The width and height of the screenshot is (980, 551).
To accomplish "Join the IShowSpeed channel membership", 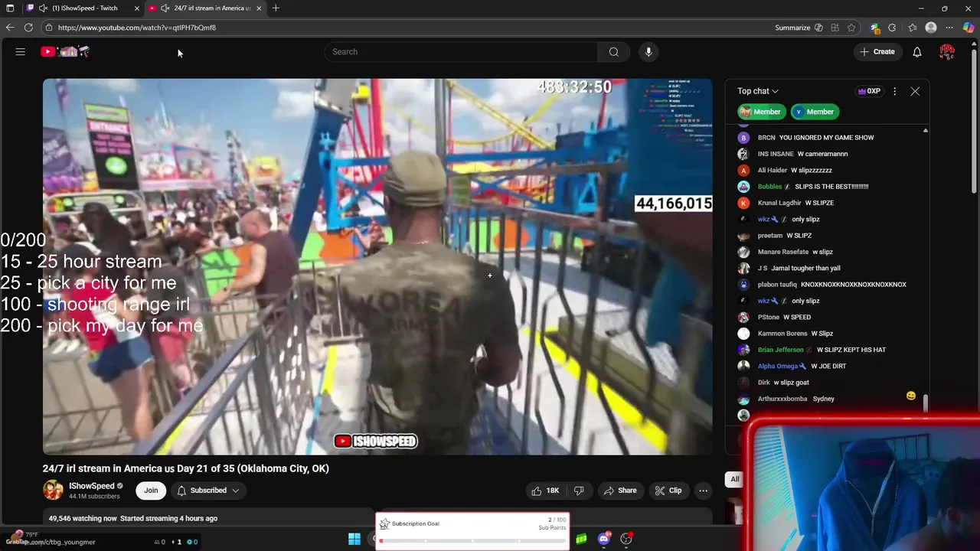I will (x=151, y=491).
